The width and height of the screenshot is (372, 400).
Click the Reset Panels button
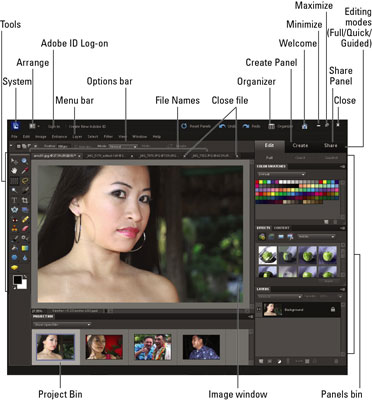196,126
